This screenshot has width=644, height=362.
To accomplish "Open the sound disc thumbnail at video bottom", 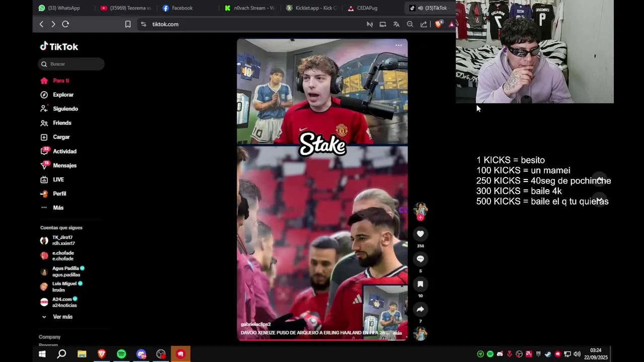I will click(420, 333).
